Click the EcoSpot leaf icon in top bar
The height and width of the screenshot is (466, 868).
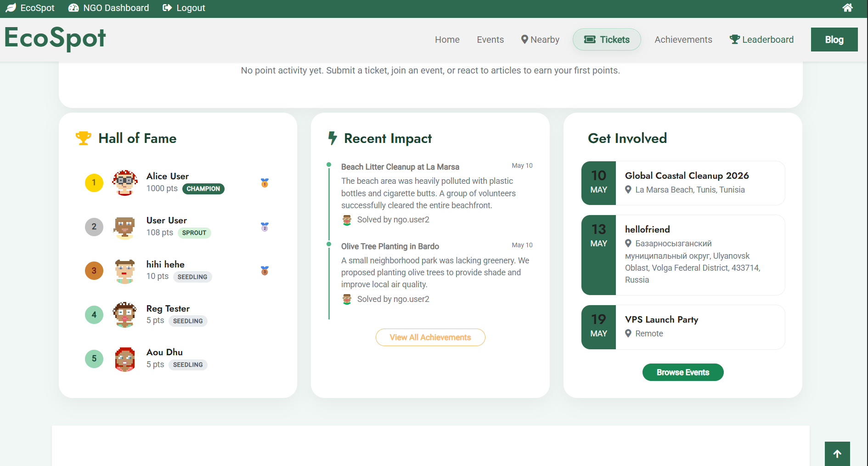coord(11,8)
